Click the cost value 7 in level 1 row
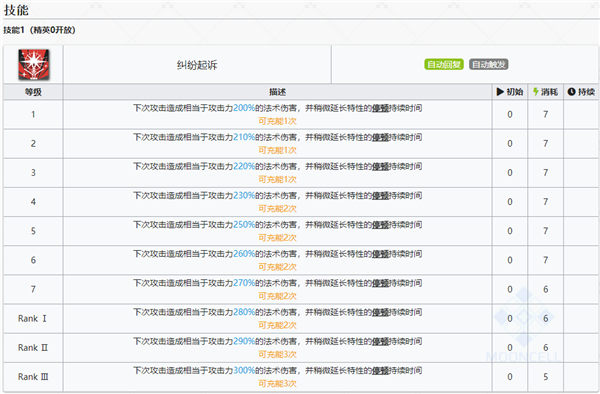Screen dimensions: 600x394 click(546, 114)
